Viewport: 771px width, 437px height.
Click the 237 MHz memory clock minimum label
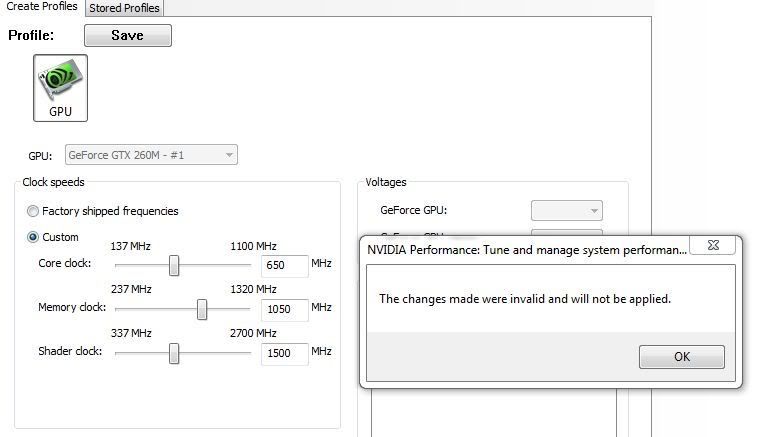(131, 289)
